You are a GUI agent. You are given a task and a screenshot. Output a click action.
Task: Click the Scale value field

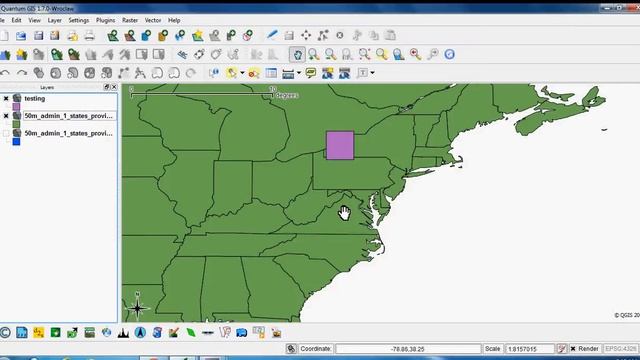(x=529, y=349)
